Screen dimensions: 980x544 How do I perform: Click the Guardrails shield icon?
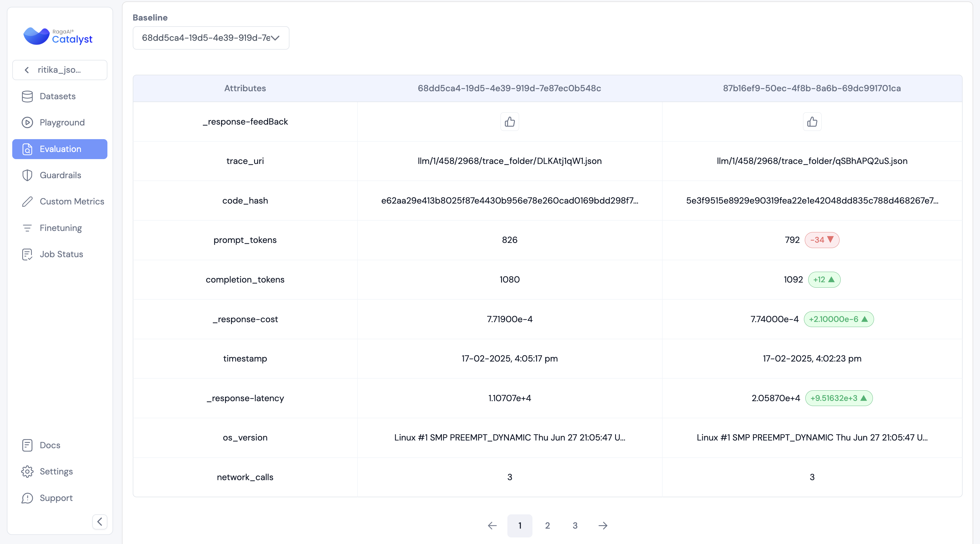pos(27,175)
